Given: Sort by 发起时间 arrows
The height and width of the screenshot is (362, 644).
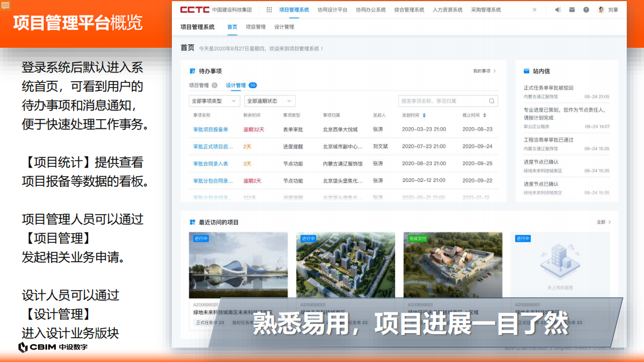Looking at the screenshot, I should [x=424, y=116].
